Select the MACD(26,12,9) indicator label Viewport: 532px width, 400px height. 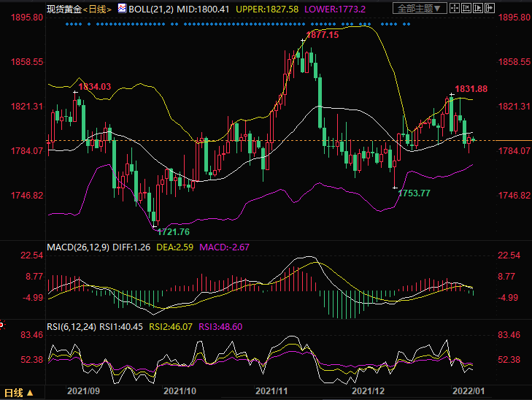pos(78,247)
